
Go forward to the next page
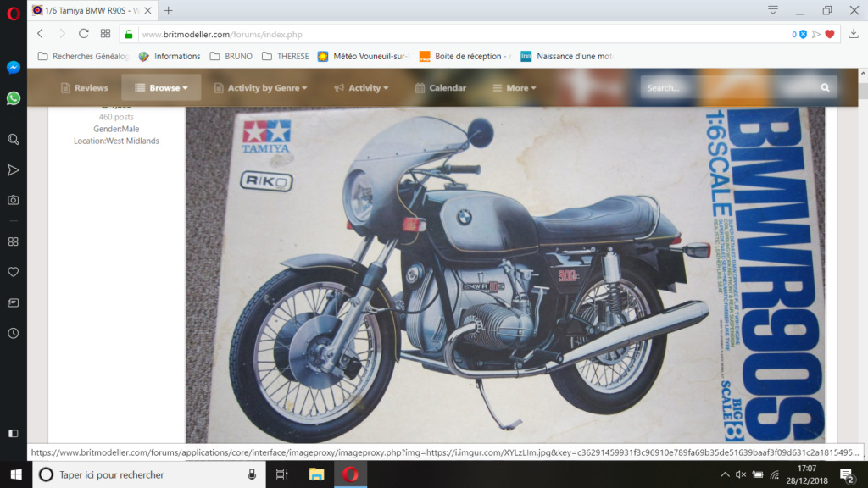(62, 34)
